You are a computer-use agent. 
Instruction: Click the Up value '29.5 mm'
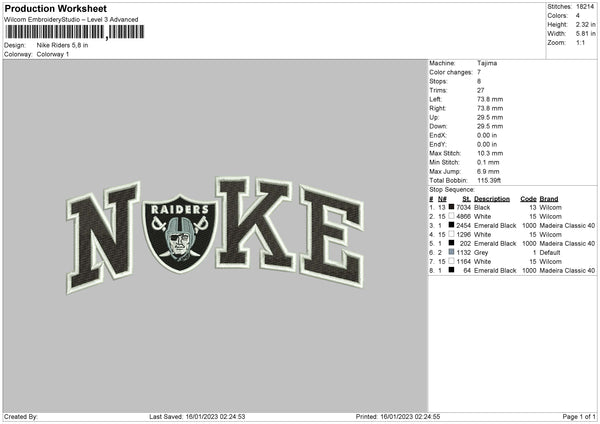click(x=490, y=117)
